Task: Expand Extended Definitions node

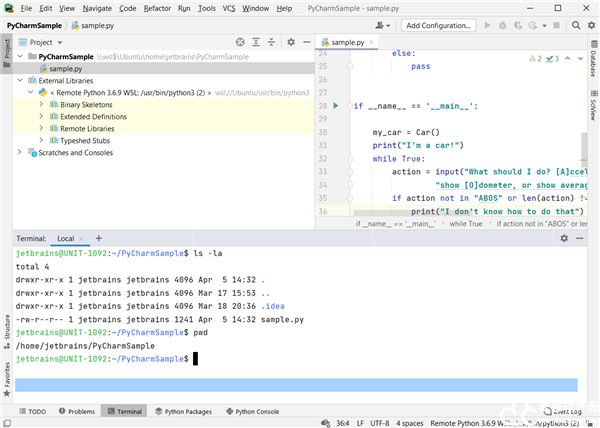Action: coord(41,116)
